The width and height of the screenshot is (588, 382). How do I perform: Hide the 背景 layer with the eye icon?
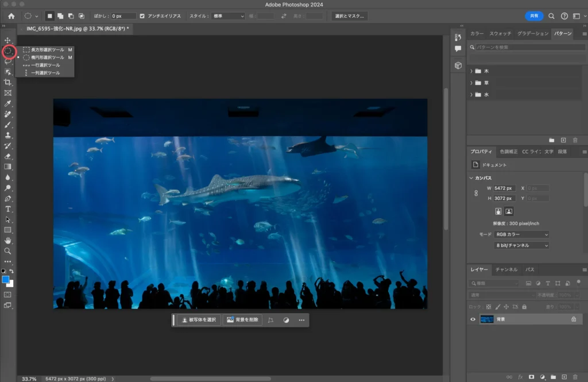pos(473,319)
